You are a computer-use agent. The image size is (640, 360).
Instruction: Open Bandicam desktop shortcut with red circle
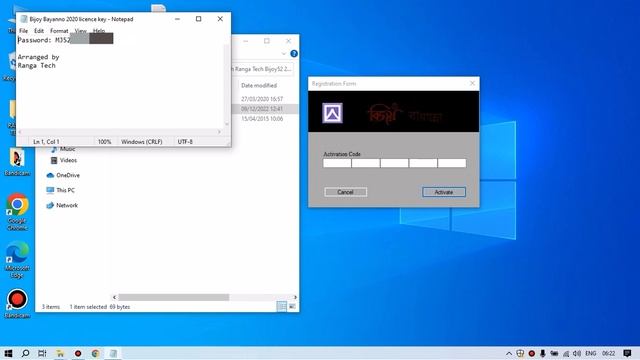pyautogui.click(x=17, y=304)
